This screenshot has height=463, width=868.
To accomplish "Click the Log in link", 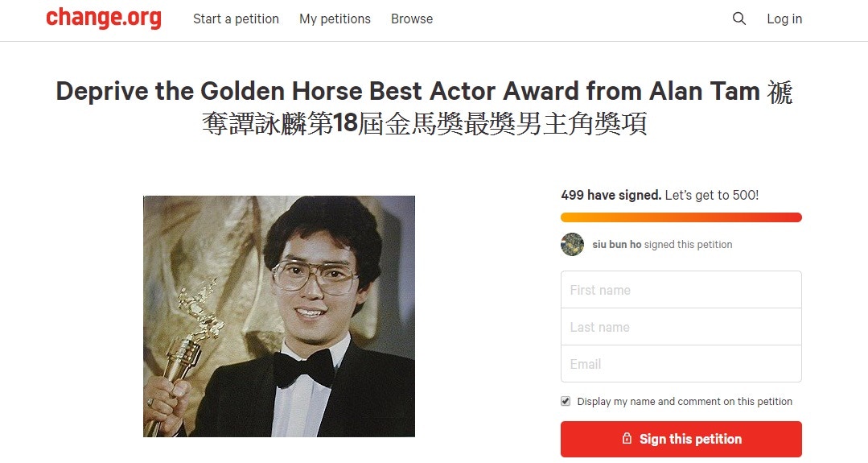I will [784, 19].
